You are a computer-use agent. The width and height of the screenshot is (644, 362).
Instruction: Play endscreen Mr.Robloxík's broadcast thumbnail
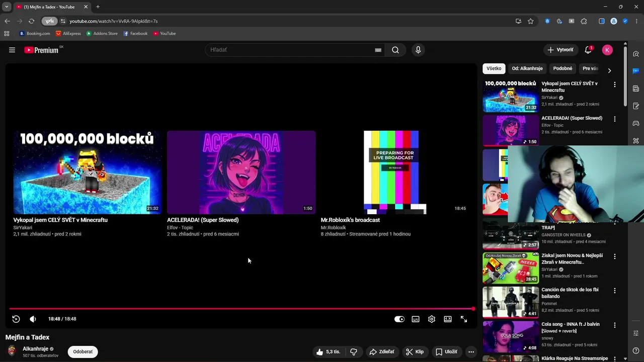395,172
